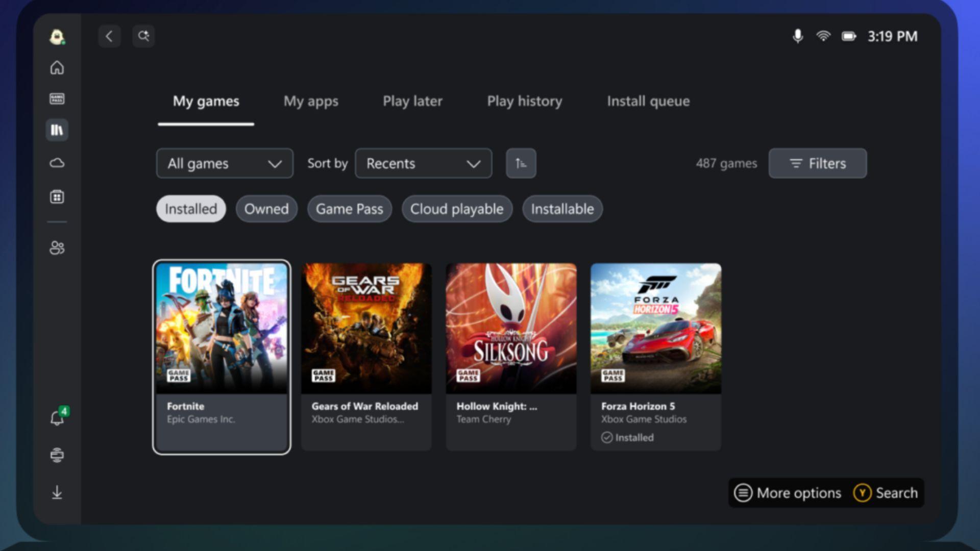Click the Epic Games Inc. publisher text

coord(201,419)
